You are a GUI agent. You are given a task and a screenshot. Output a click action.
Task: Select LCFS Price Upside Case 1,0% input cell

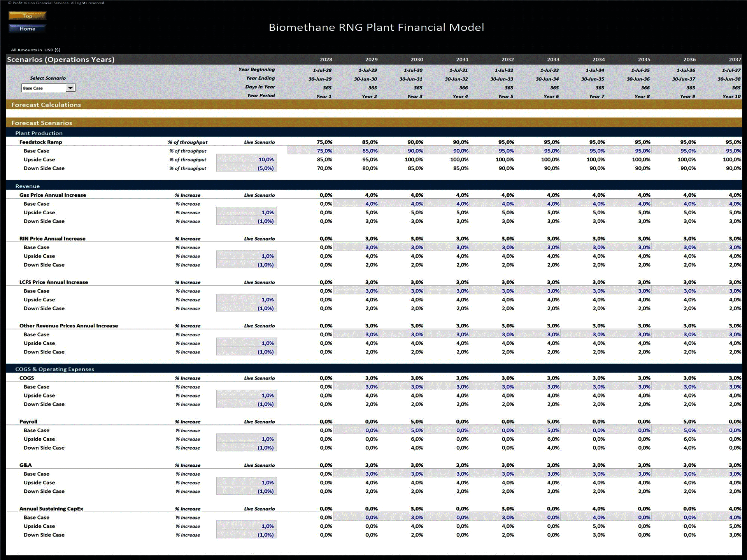(x=247, y=299)
